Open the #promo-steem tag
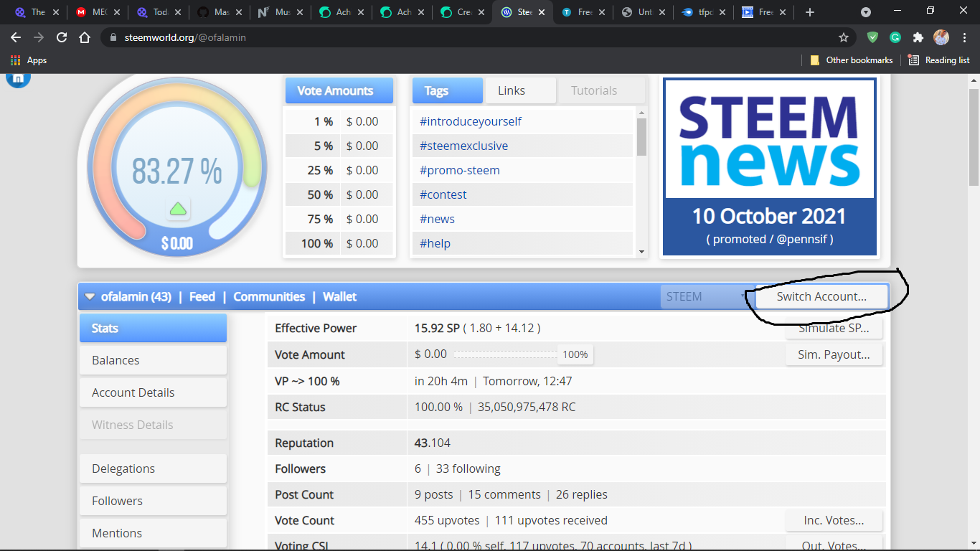 [460, 170]
